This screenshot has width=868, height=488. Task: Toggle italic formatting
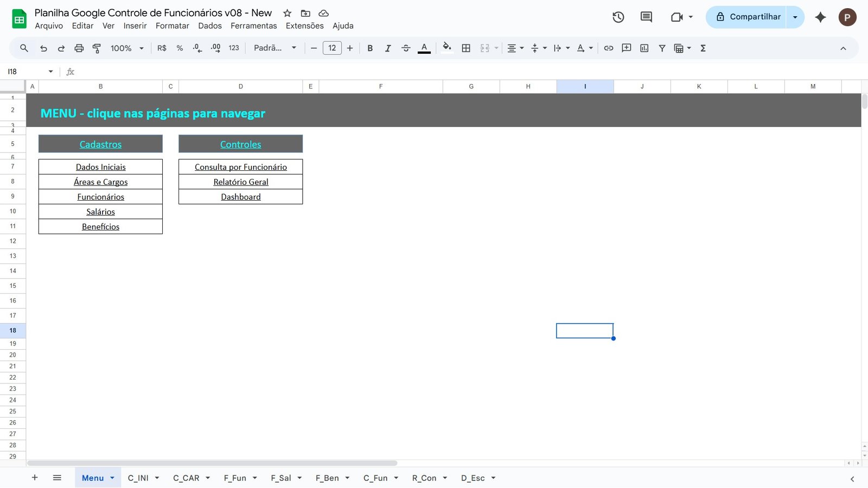(x=388, y=48)
